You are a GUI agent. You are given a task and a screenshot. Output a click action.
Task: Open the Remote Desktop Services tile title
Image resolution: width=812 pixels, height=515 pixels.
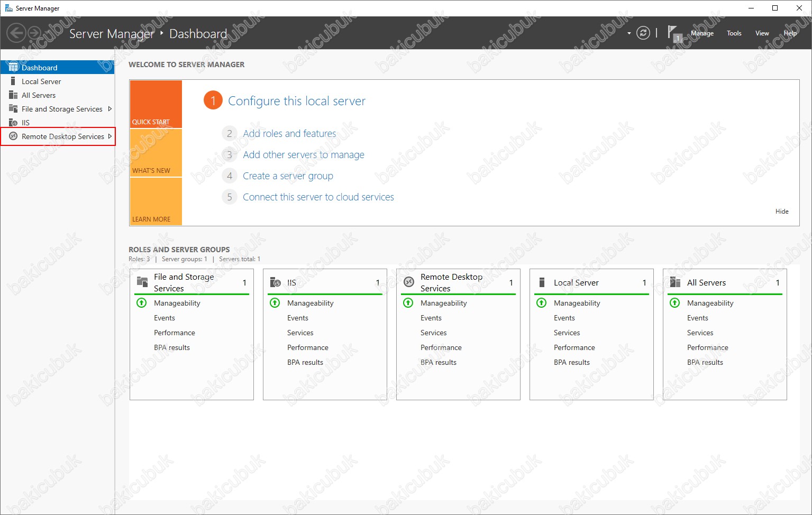click(x=451, y=282)
